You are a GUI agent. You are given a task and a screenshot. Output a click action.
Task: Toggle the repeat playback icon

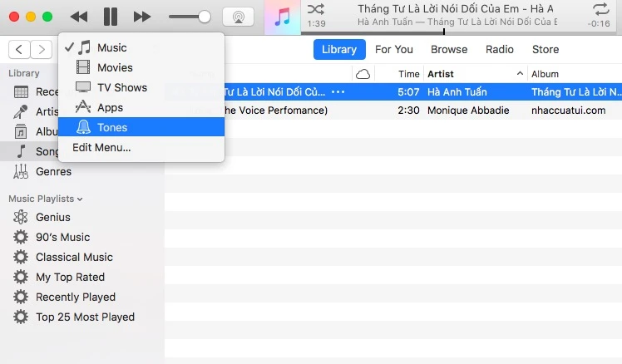pyautogui.click(x=600, y=9)
